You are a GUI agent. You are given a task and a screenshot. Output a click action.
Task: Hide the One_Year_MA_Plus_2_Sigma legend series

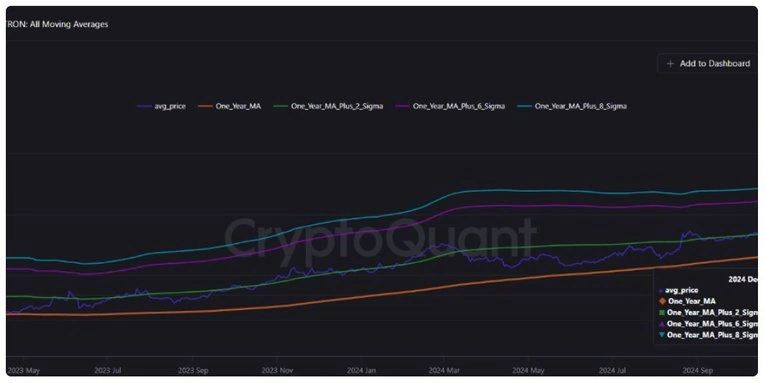[x=328, y=106]
